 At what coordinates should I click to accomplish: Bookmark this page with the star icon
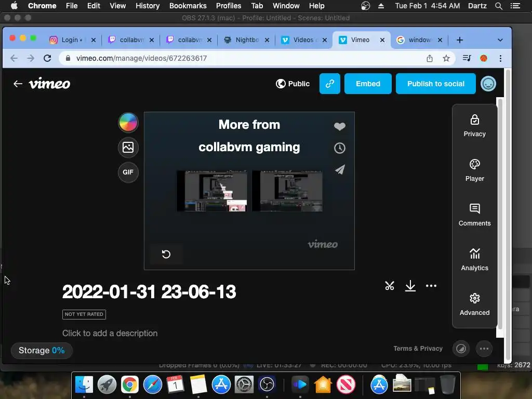[446, 58]
